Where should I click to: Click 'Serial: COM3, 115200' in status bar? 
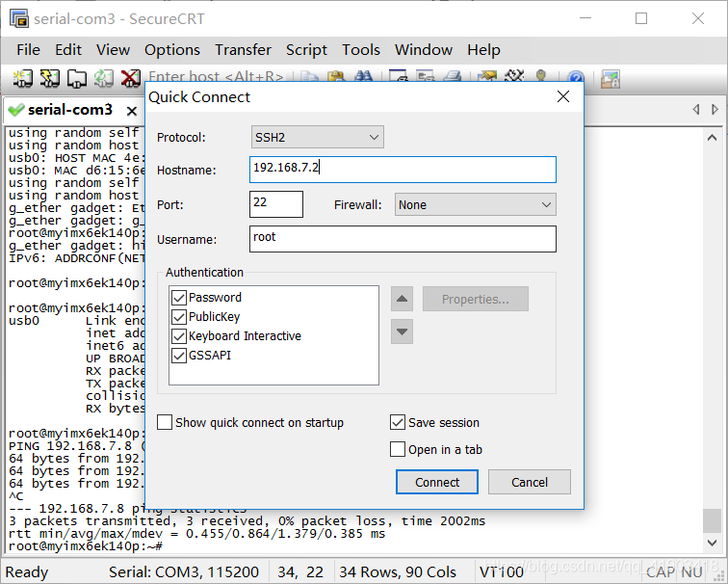(x=184, y=571)
